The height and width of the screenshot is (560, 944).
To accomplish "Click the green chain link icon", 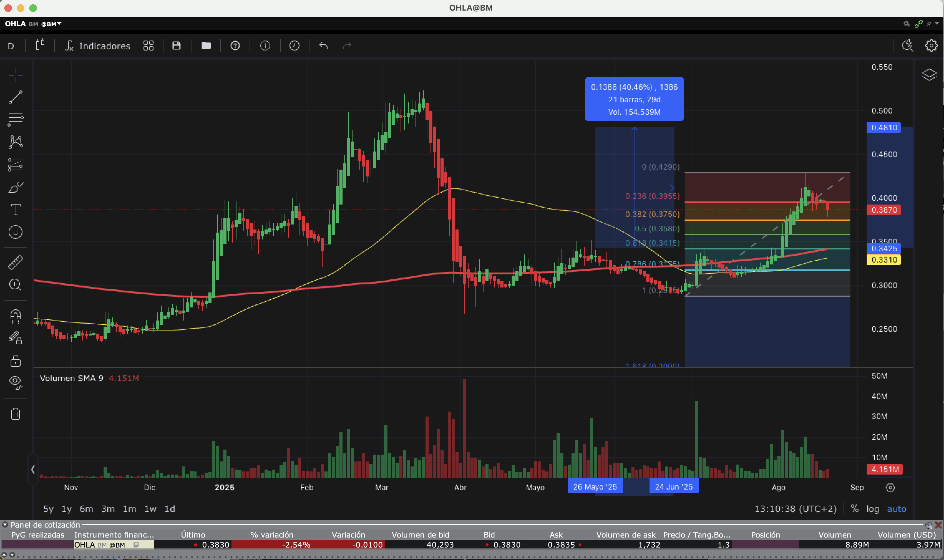I will pos(919,24).
